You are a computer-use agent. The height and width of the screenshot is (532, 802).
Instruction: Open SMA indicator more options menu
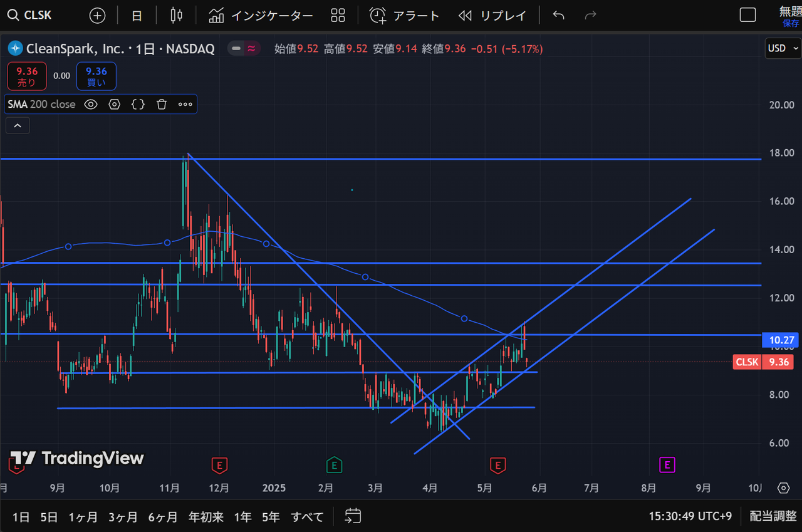185,105
